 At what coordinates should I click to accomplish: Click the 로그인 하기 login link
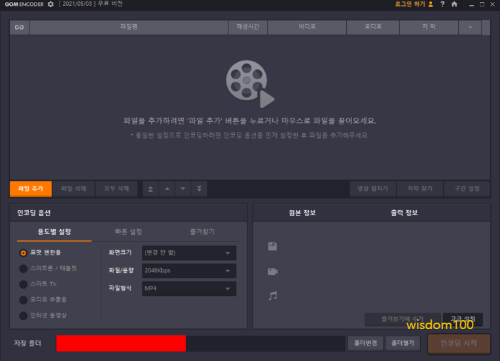(410, 4)
